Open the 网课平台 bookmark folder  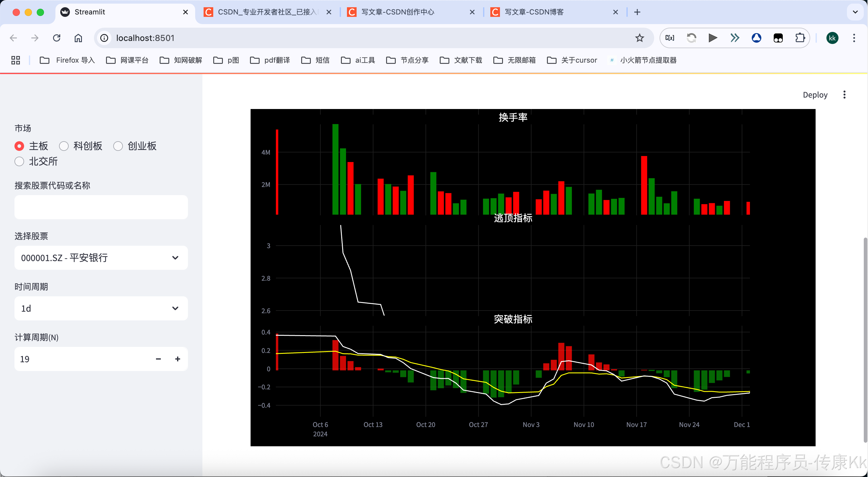127,60
